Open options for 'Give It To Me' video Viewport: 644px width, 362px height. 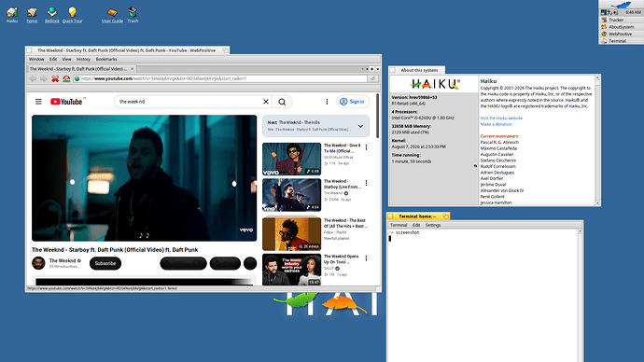coord(367,146)
